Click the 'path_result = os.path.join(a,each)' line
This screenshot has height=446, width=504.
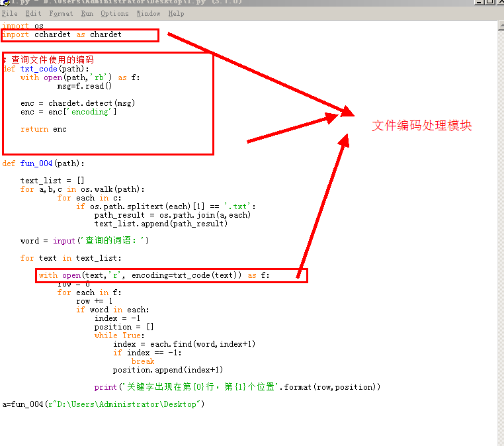[172, 215]
